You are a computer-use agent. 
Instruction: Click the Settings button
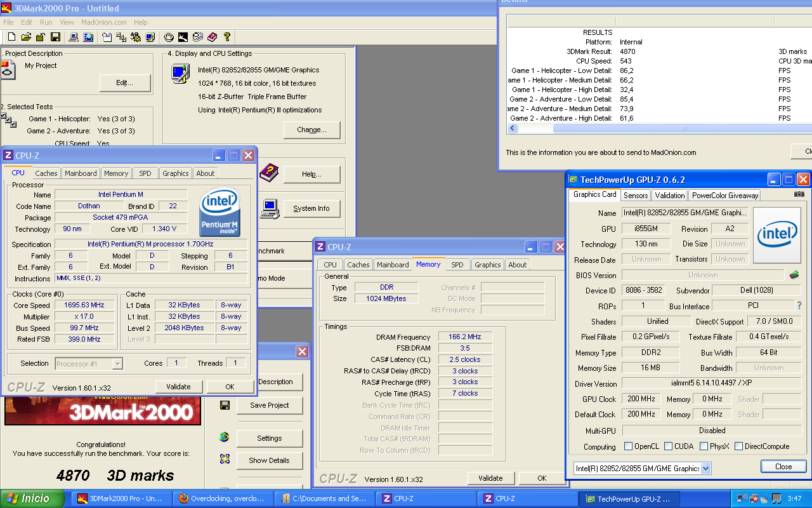(x=269, y=438)
